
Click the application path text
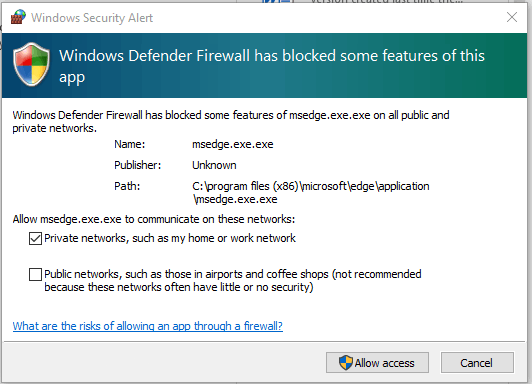tap(310, 193)
